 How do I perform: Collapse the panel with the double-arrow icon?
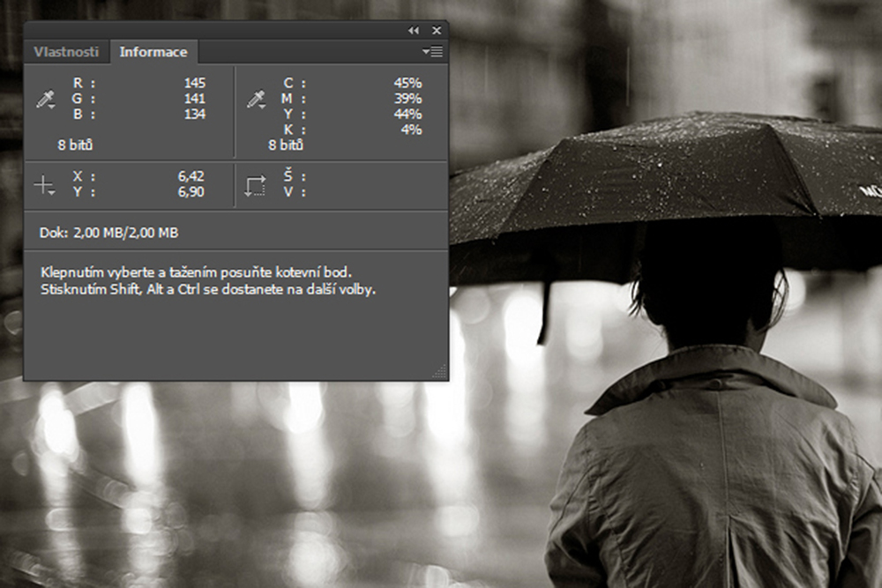[414, 30]
